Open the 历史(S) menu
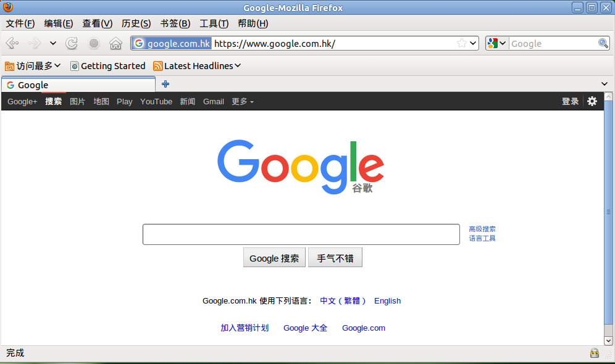 pos(136,23)
